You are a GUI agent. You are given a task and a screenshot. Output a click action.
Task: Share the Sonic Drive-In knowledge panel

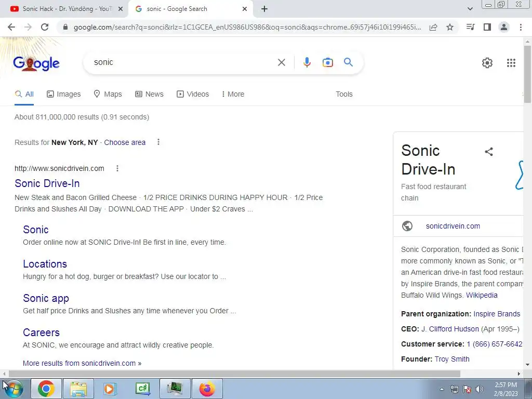[x=488, y=152]
